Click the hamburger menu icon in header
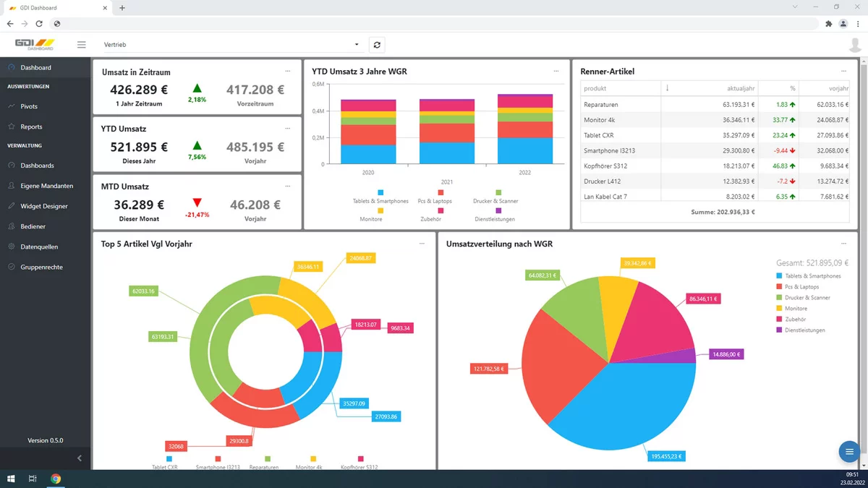868x488 pixels. [81, 45]
